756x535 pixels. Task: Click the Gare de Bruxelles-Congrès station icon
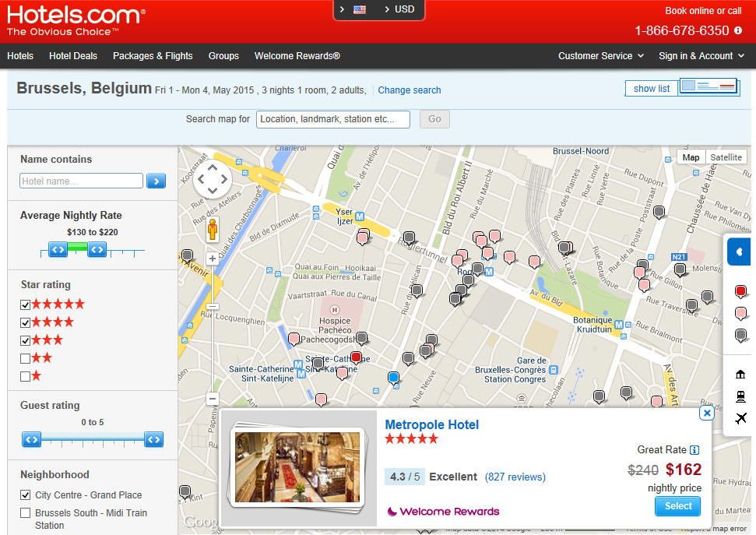tap(554, 370)
